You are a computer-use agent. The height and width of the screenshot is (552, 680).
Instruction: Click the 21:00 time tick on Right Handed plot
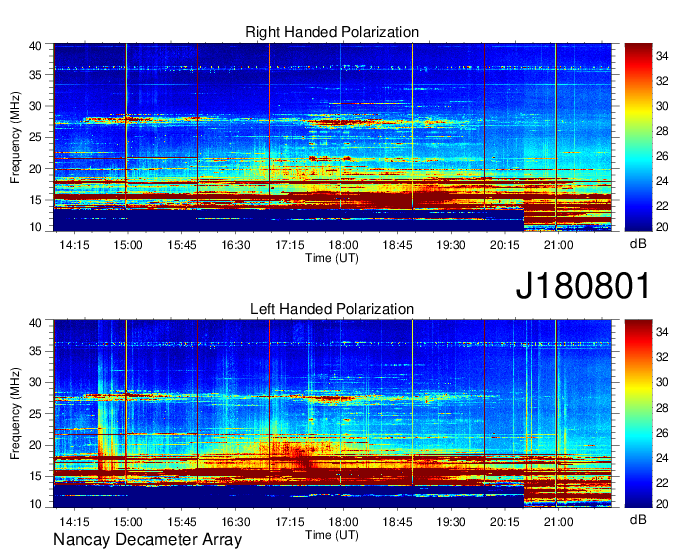pyautogui.click(x=559, y=245)
